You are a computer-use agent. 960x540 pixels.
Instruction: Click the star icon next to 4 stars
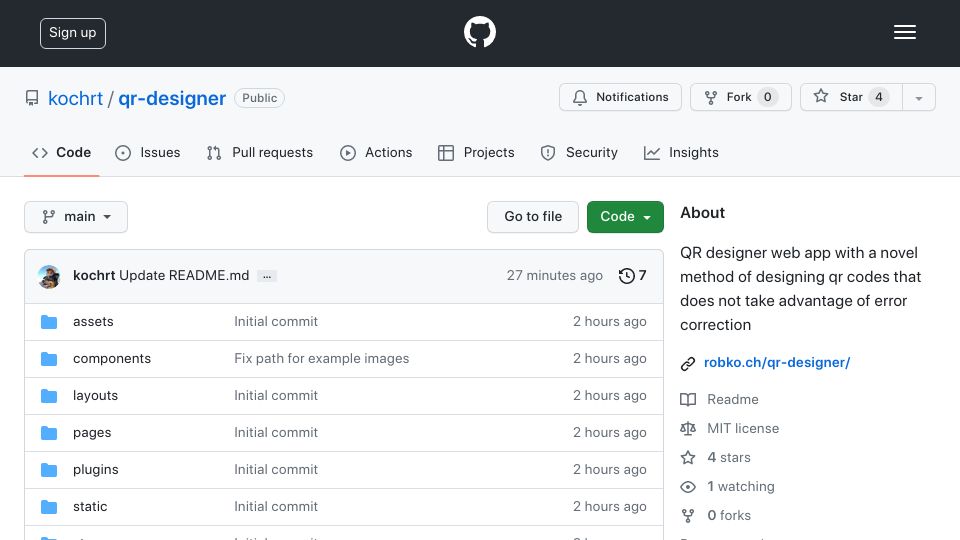tap(688, 457)
